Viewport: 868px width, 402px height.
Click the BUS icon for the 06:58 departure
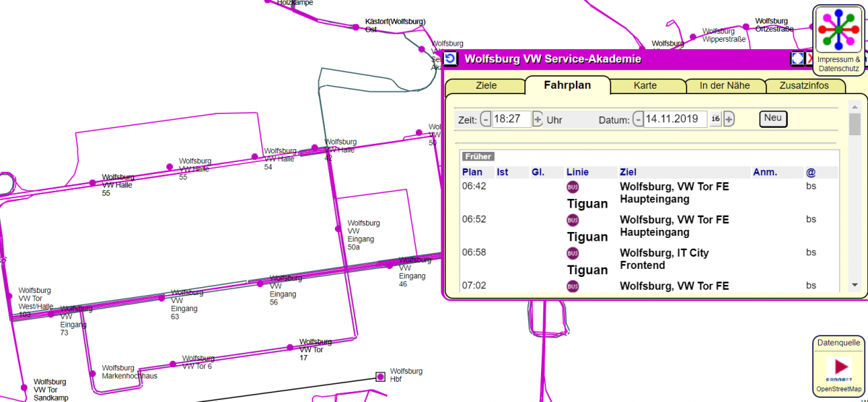(573, 254)
